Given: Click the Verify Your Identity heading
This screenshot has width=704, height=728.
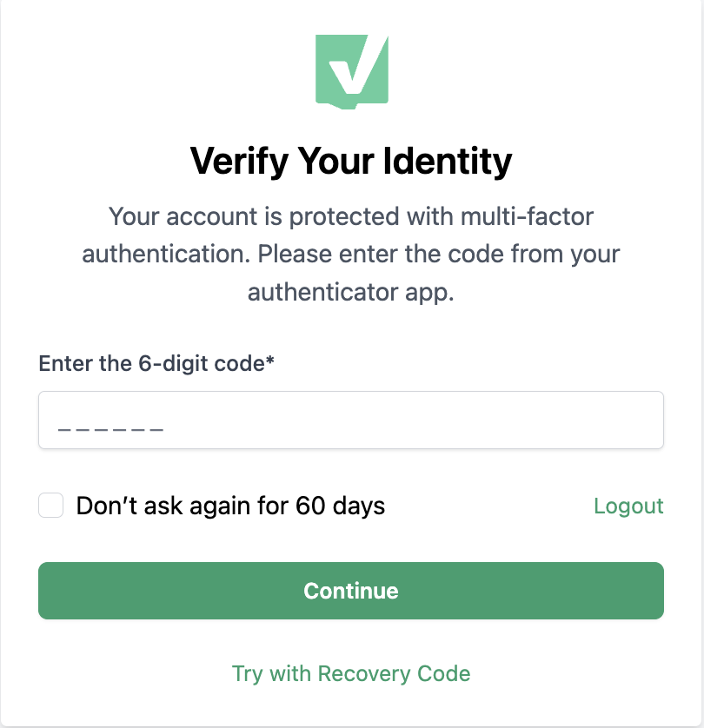Looking at the screenshot, I should coord(351,161).
